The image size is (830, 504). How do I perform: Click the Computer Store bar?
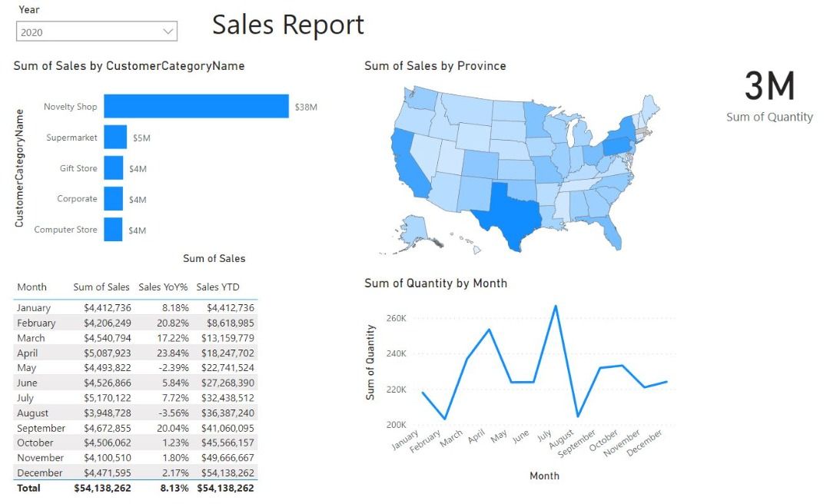point(113,229)
